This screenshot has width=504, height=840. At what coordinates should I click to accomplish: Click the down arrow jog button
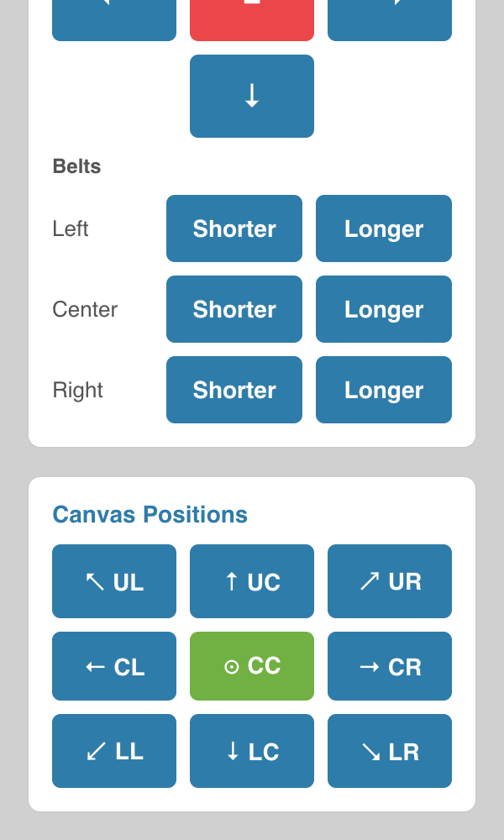(252, 96)
